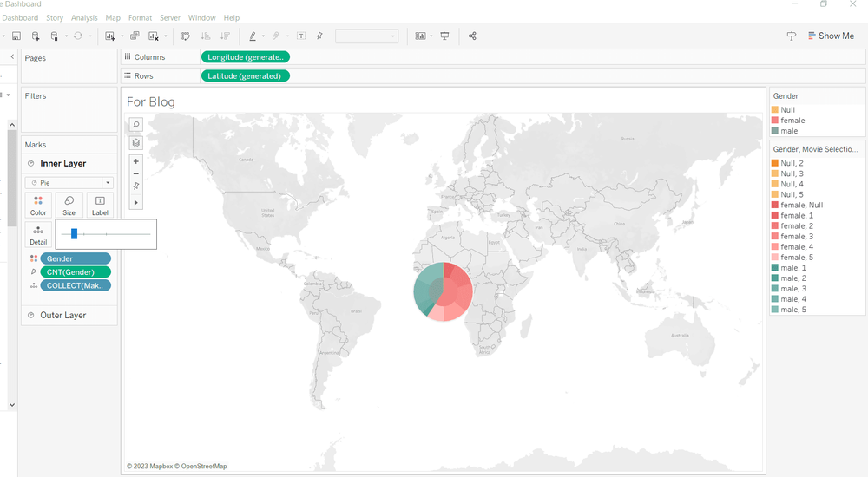The height and width of the screenshot is (477, 868).
Task: Open the Map menu
Action: (x=113, y=17)
